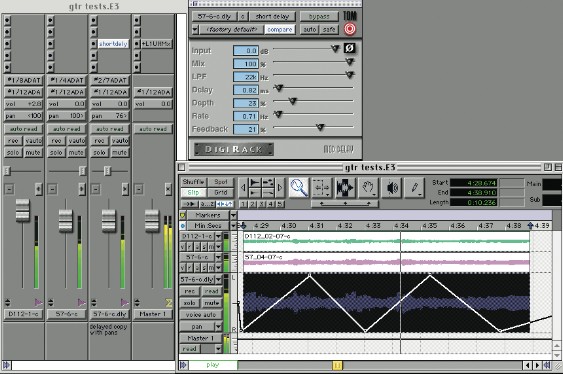Click the red target icon in plug-in window
The width and height of the screenshot is (563, 374).
point(350,29)
